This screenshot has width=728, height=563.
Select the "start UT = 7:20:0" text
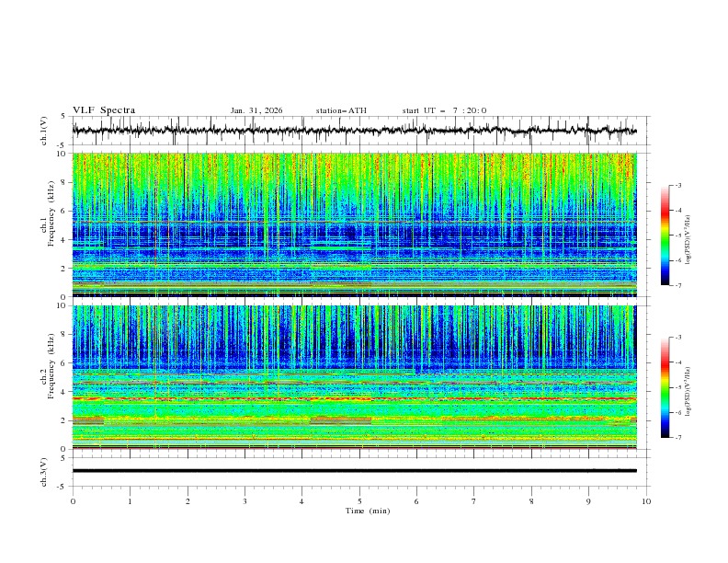[444, 110]
